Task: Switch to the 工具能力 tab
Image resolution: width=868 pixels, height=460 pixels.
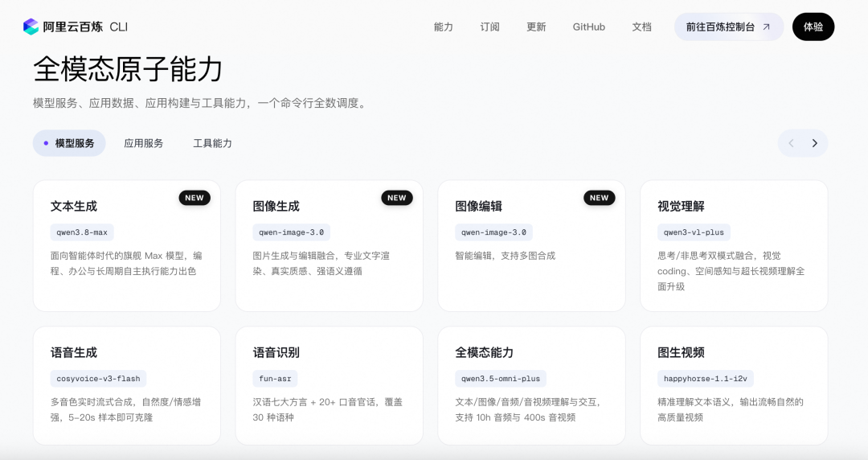Action: point(212,143)
